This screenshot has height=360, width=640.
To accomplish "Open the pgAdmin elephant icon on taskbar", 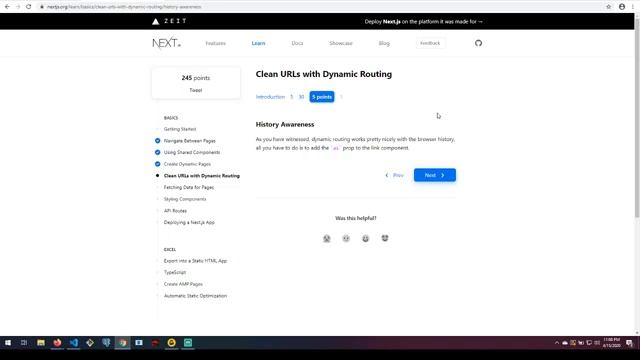I will pyautogui.click(x=106, y=342).
